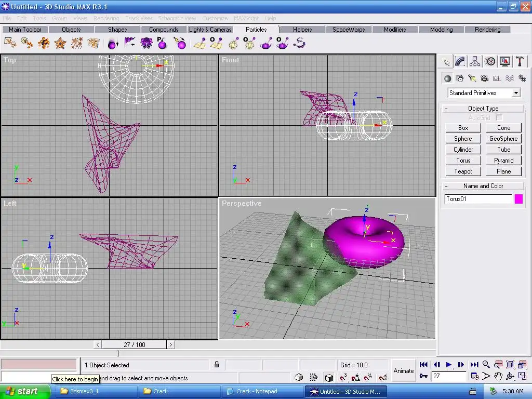Image resolution: width=532 pixels, height=399 pixels.
Task: Open the Modify command panel tab
Action: (x=460, y=62)
